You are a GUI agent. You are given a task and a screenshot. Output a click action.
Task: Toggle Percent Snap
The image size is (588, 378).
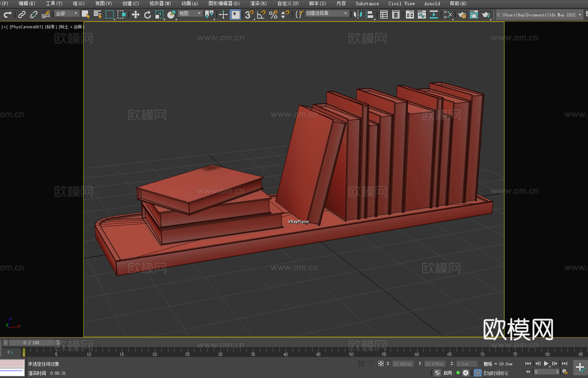click(x=273, y=14)
